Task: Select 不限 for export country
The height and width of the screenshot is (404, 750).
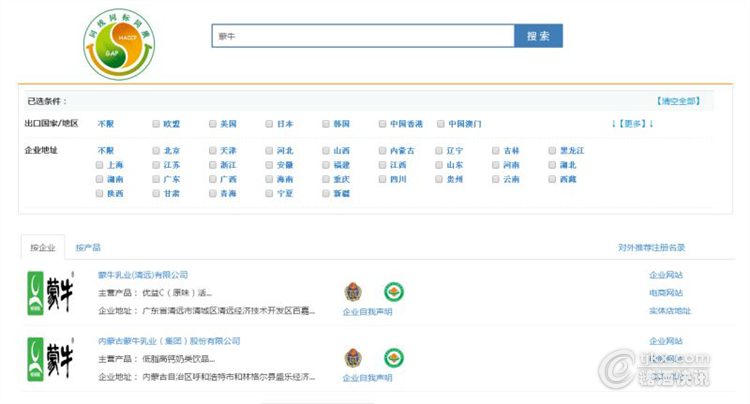Action: click(106, 124)
